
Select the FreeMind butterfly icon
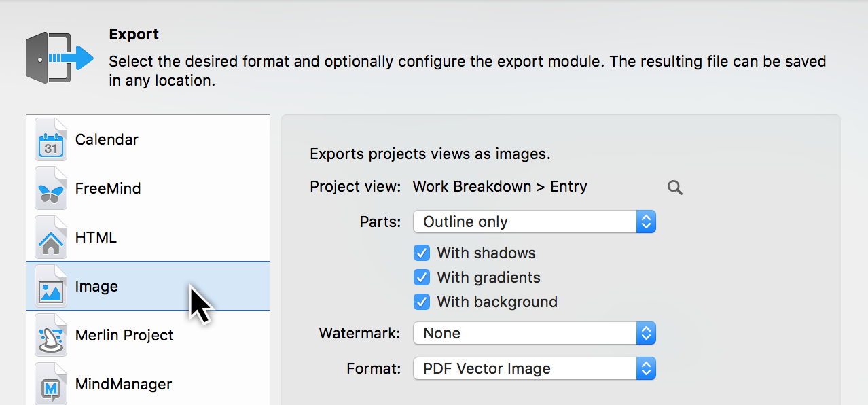pyautogui.click(x=50, y=188)
